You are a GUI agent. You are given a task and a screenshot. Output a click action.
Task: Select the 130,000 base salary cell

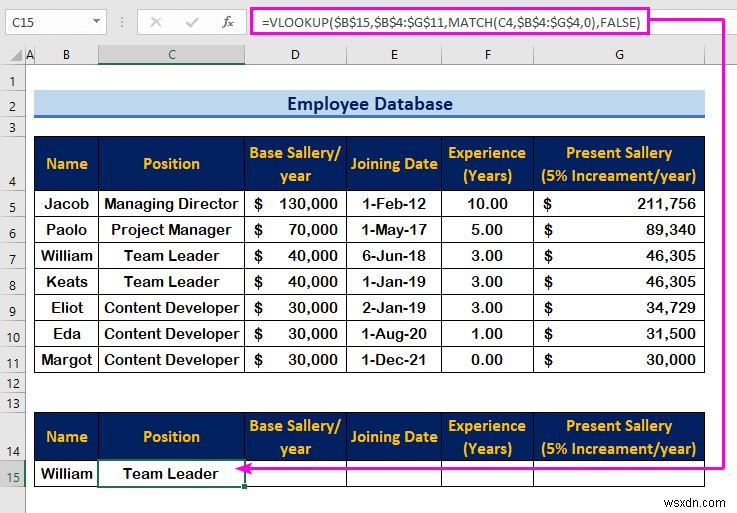click(295, 204)
